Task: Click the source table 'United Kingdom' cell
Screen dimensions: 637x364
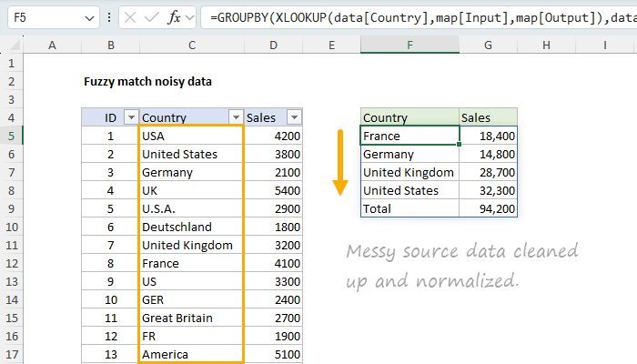Action: [x=191, y=245]
